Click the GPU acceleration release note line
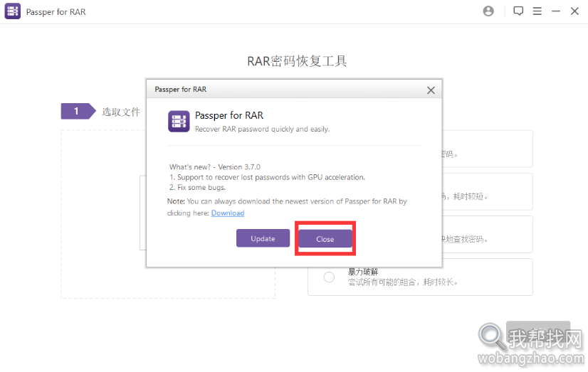The image size is (588, 372). tap(267, 177)
